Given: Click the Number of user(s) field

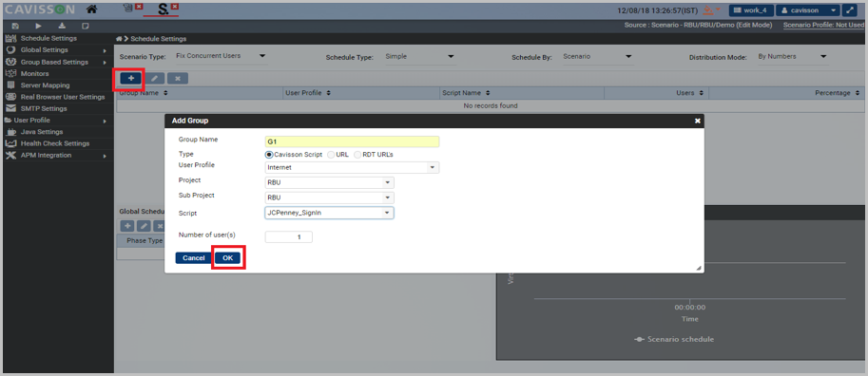Looking at the screenshot, I should point(289,236).
